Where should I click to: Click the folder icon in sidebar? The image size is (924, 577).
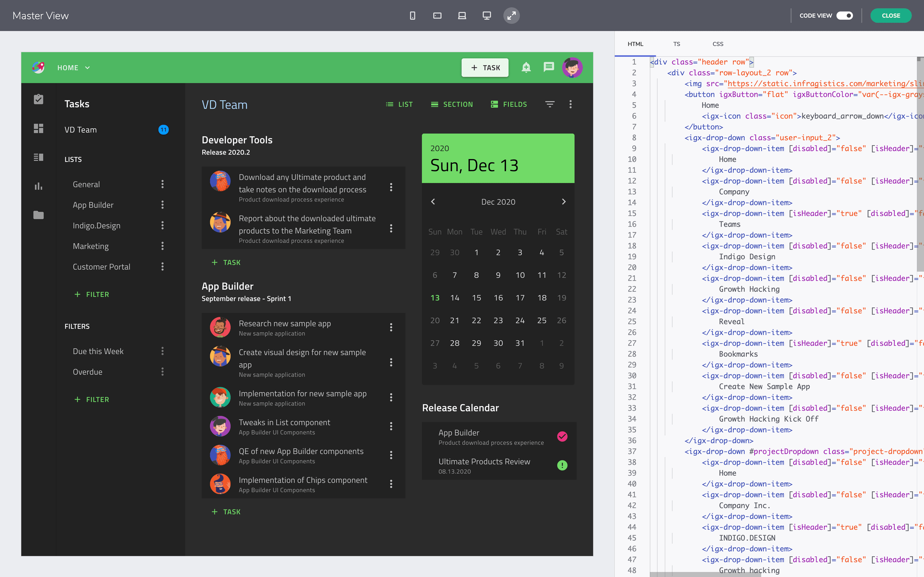point(38,215)
